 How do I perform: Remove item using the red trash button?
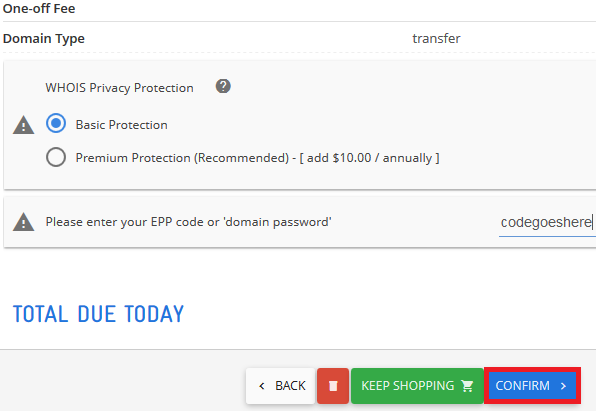pos(333,386)
